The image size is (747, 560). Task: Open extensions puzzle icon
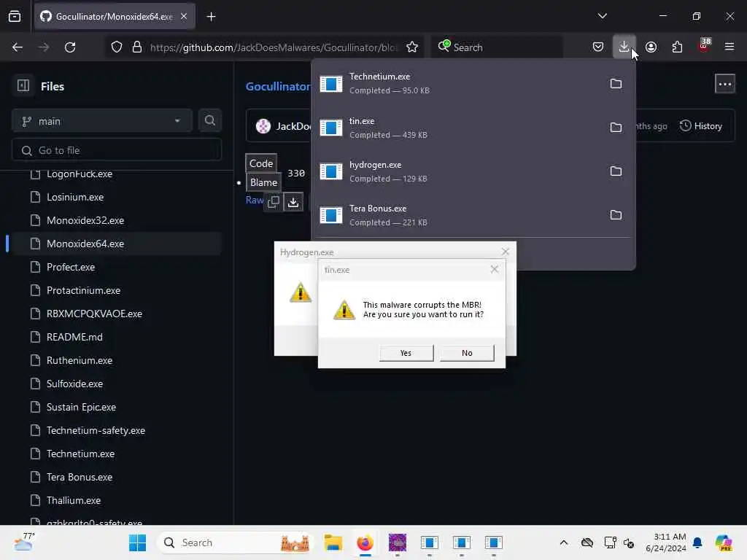click(x=677, y=47)
